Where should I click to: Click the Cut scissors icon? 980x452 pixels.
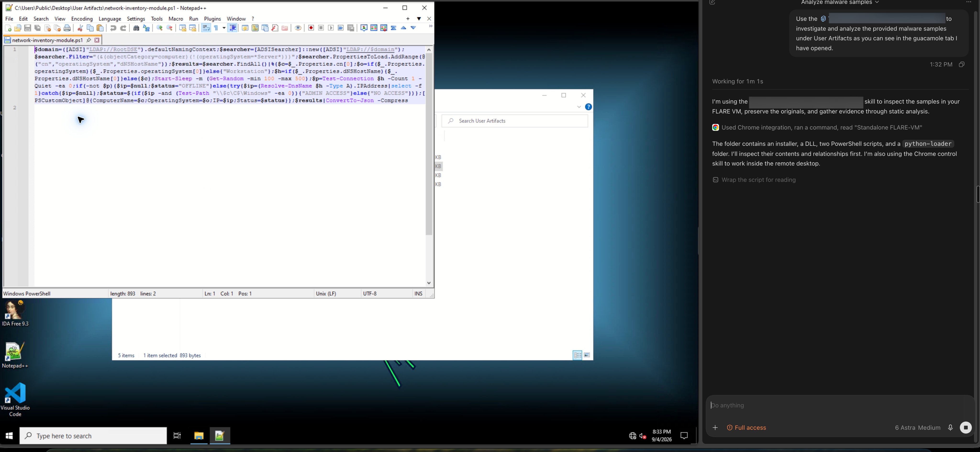coord(80,28)
